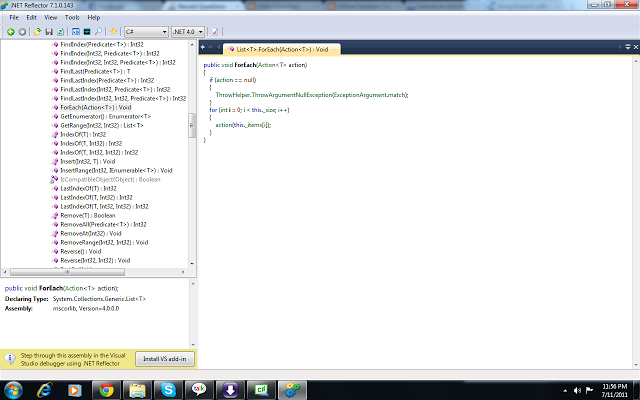Image resolution: width=640 pixels, height=400 pixels.
Task: Click the check-mark page icon in toolbar
Action: [x=215, y=31]
